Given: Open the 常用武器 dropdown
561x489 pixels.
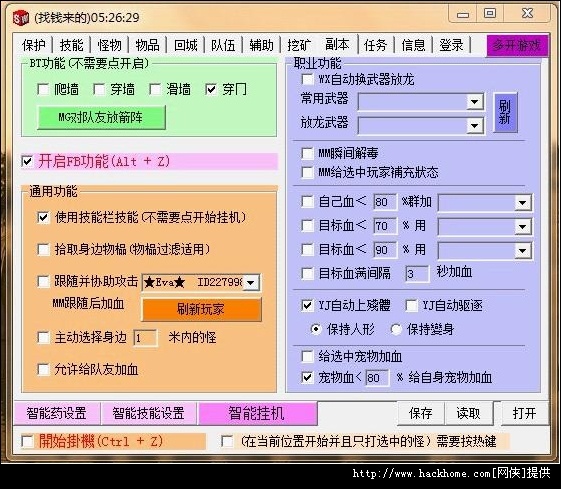Looking at the screenshot, I should 475,102.
